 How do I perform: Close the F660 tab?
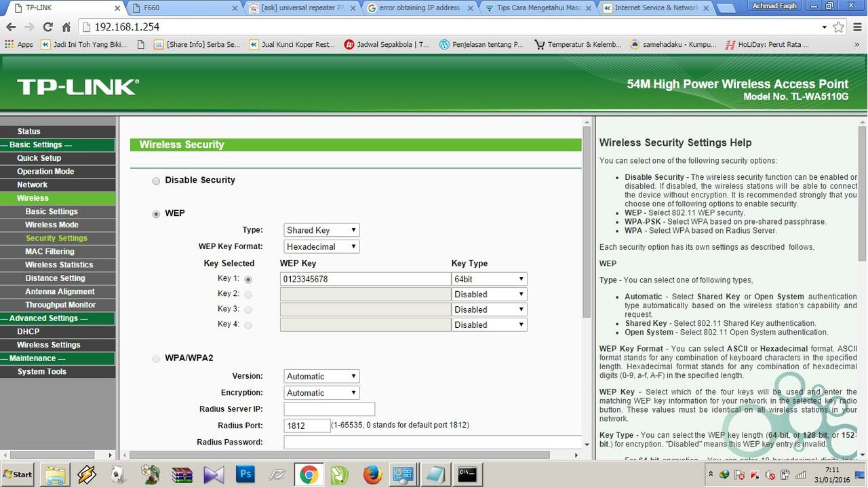[235, 8]
